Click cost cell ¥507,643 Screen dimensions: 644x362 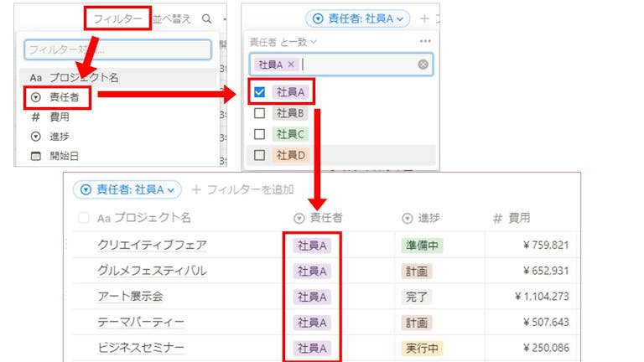point(546,322)
